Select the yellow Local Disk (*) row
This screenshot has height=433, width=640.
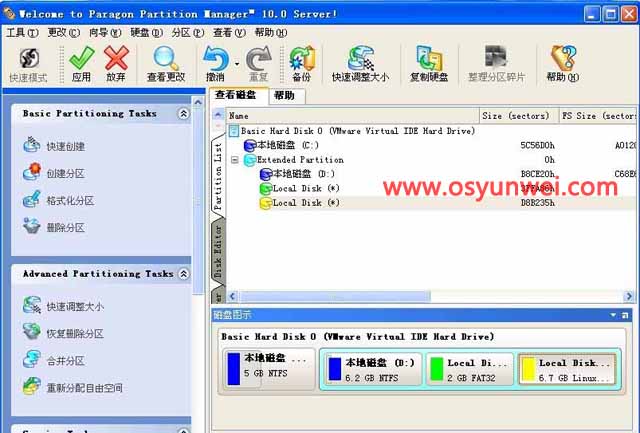pos(300,203)
